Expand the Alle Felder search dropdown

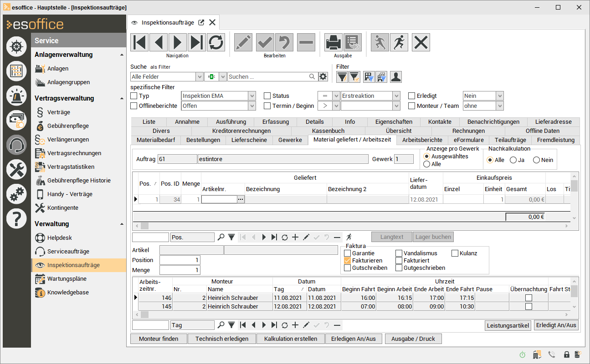[199, 77]
